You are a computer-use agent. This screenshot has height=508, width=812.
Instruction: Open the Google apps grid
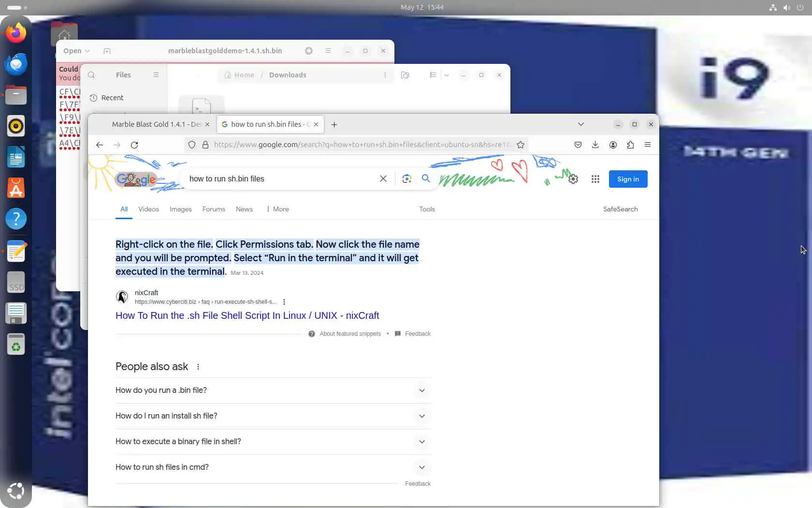(x=595, y=179)
